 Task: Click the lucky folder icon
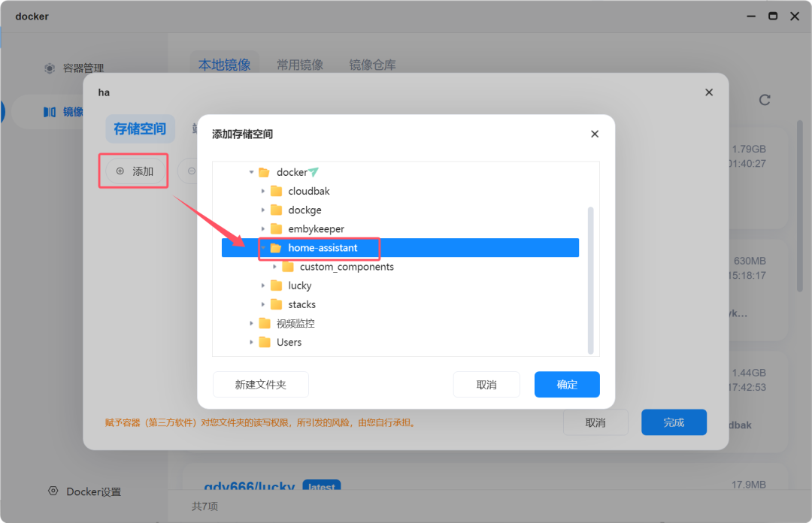tap(277, 286)
